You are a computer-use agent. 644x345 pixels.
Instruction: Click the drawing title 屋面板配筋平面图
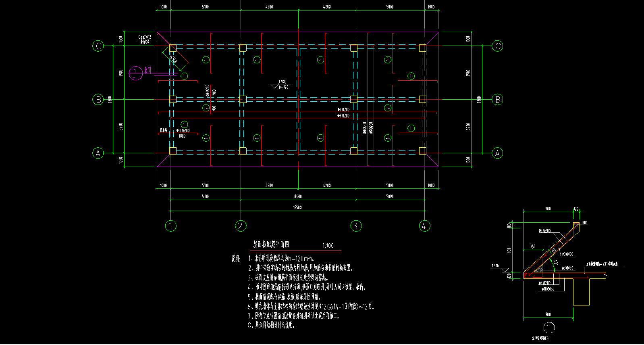[271, 245]
